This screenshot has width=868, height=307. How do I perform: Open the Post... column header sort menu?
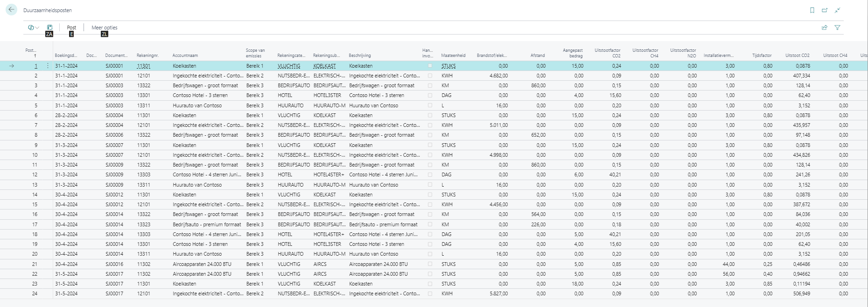click(x=31, y=53)
